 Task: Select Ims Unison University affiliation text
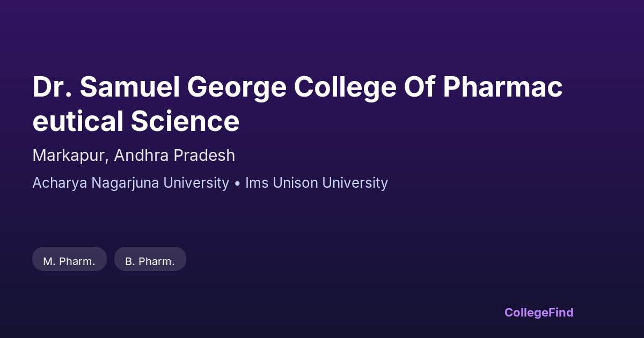click(x=316, y=183)
